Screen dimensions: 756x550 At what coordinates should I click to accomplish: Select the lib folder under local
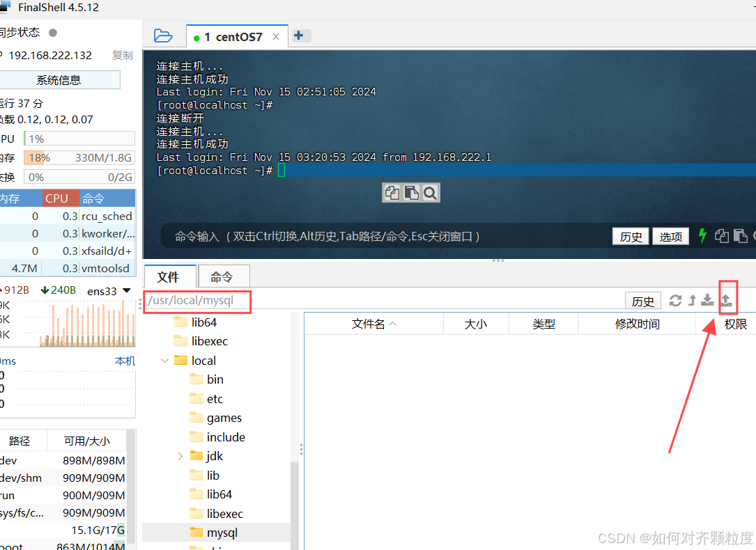pyautogui.click(x=205, y=476)
